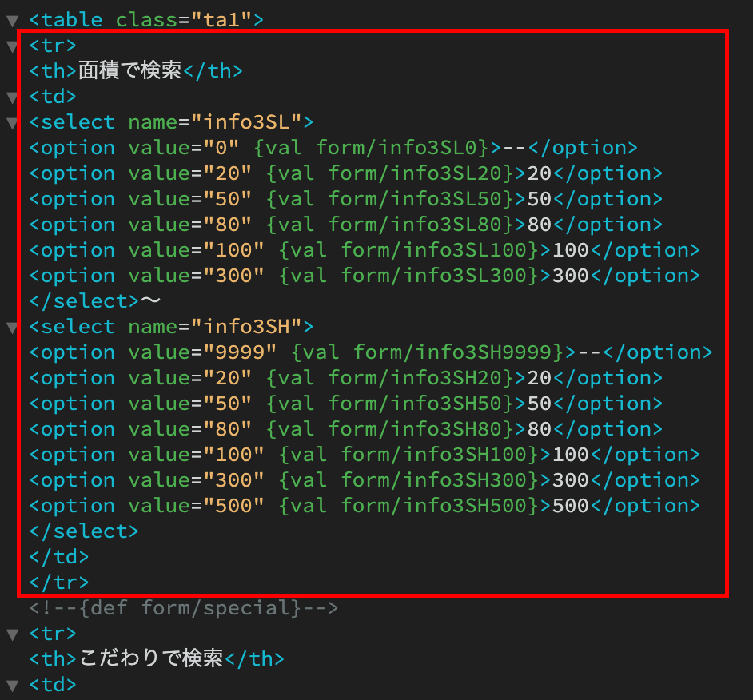
Task: Select the option line with form/info3SL80
Action: click(346, 225)
